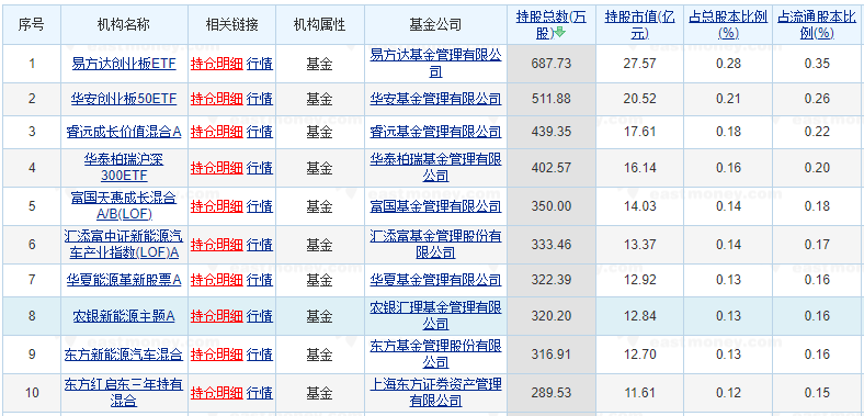Open 东方基金管理股份有限公司 company link
Screen dimensions: 864x416
point(435,354)
